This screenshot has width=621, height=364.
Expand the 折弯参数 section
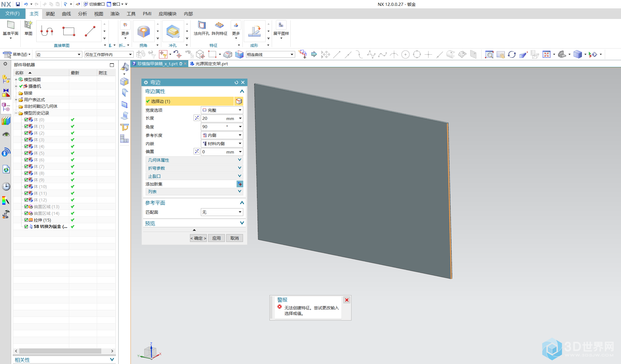(x=194, y=168)
